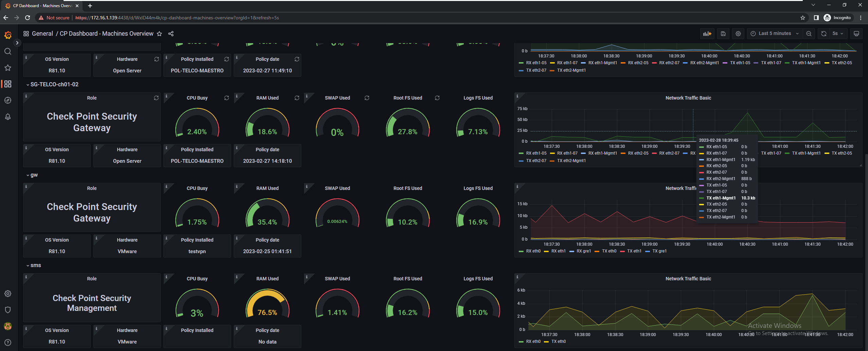Viewport: 868px width, 351px height.
Task: Open info icon on sms Network Traffic panel
Action: pyautogui.click(x=517, y=277)
